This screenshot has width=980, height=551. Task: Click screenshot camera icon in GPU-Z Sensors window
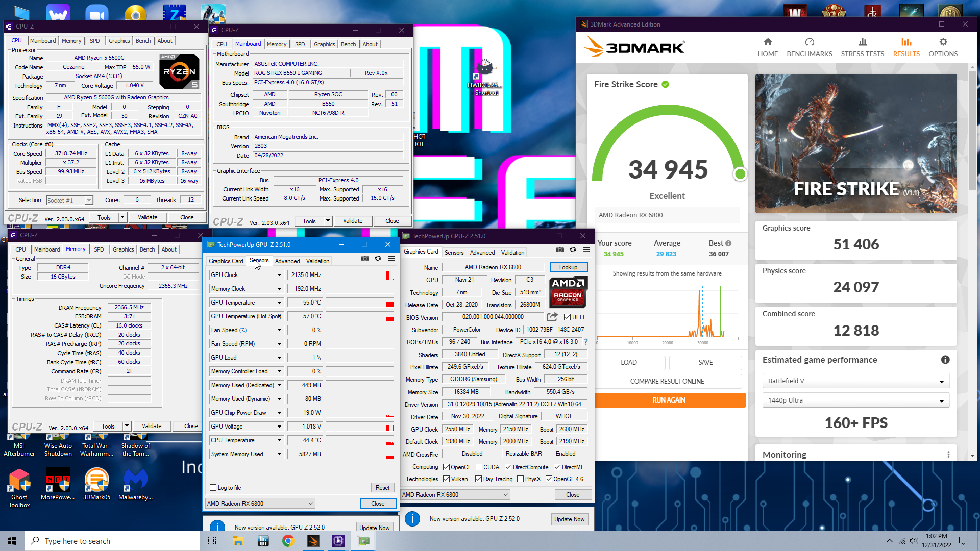[x=365, y=259]
